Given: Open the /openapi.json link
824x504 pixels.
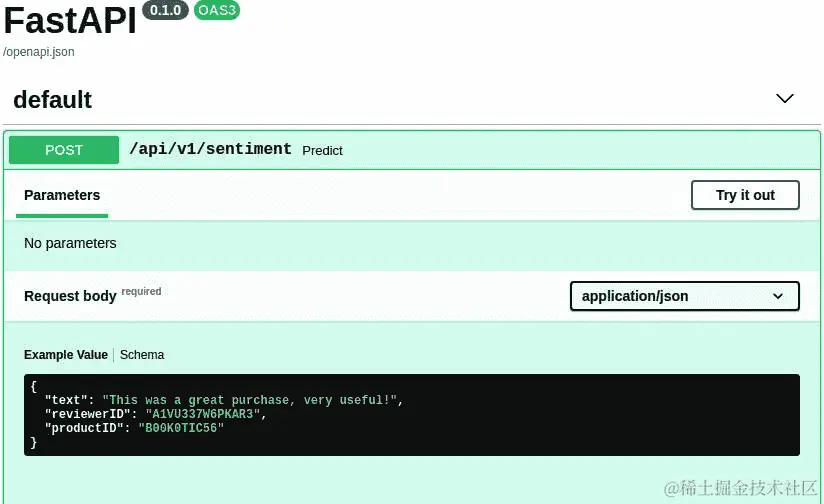Looking at the screenshot, I should [x=39, y=52].
